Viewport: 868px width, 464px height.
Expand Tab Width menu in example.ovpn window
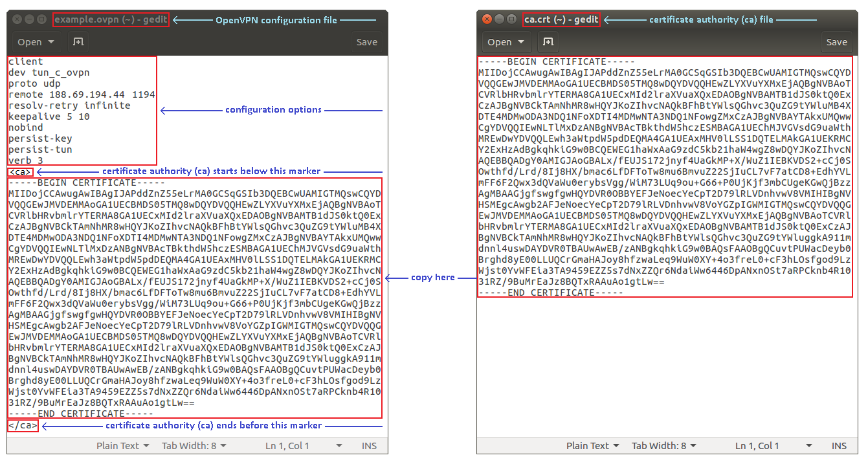[194, 446]
